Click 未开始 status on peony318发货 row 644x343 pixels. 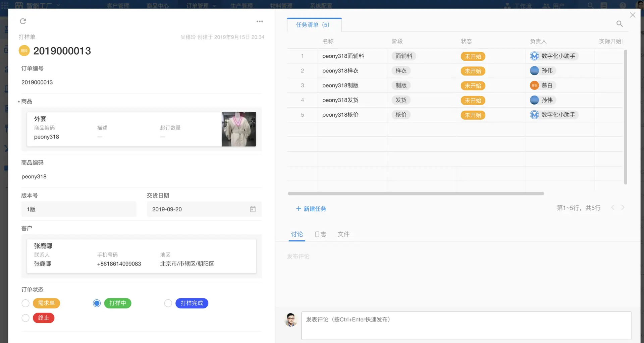coord(473,100)
